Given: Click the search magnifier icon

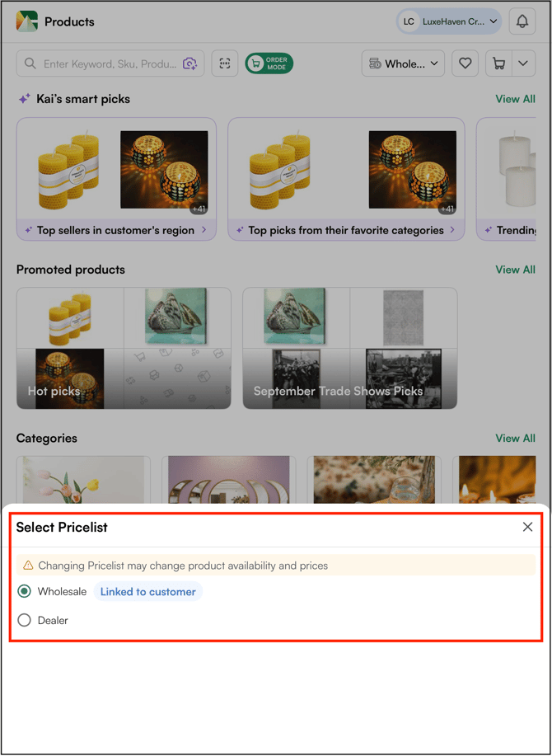Looking at the screenshot, I should [30, 63].
